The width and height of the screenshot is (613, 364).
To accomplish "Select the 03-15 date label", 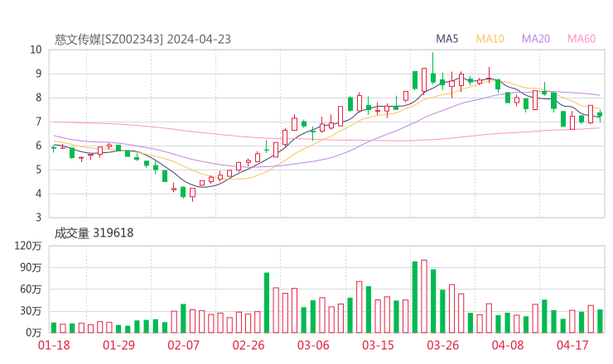I will (x=378, y=345).
